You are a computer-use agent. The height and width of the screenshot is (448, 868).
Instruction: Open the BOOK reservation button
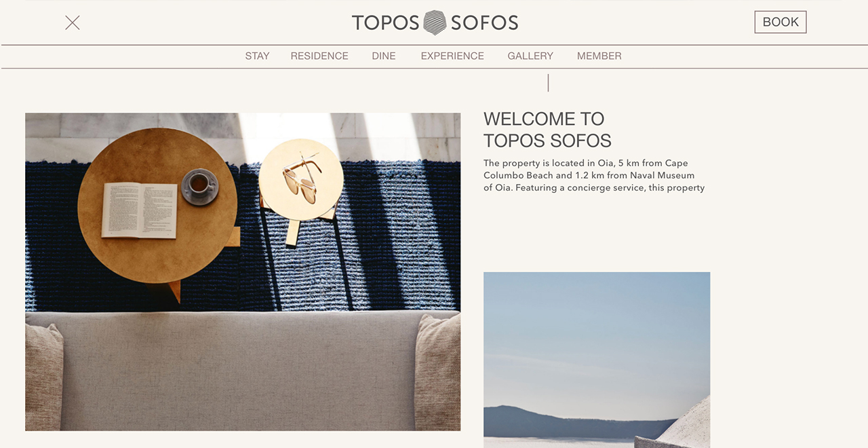point(781,22)
